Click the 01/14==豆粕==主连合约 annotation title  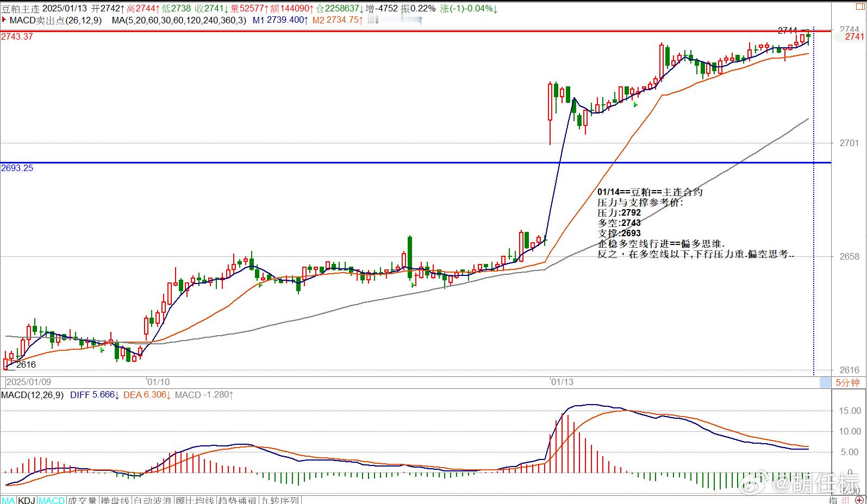(x=650, y=192)
